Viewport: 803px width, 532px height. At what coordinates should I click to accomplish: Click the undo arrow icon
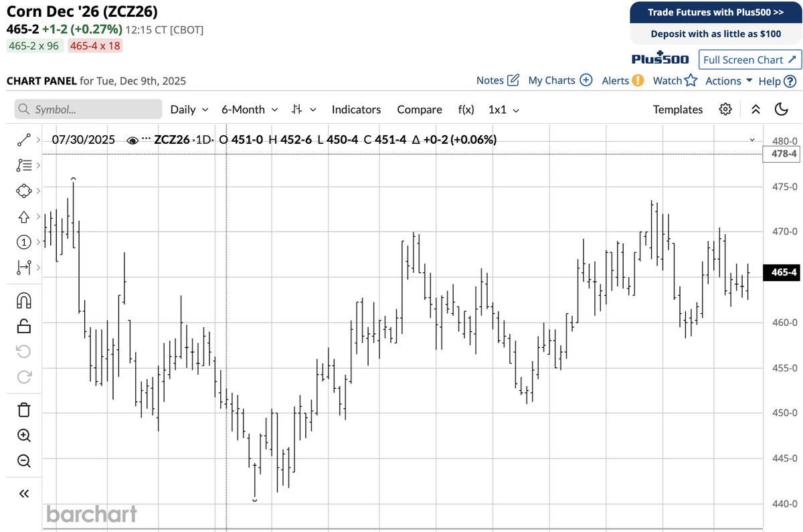24,351
